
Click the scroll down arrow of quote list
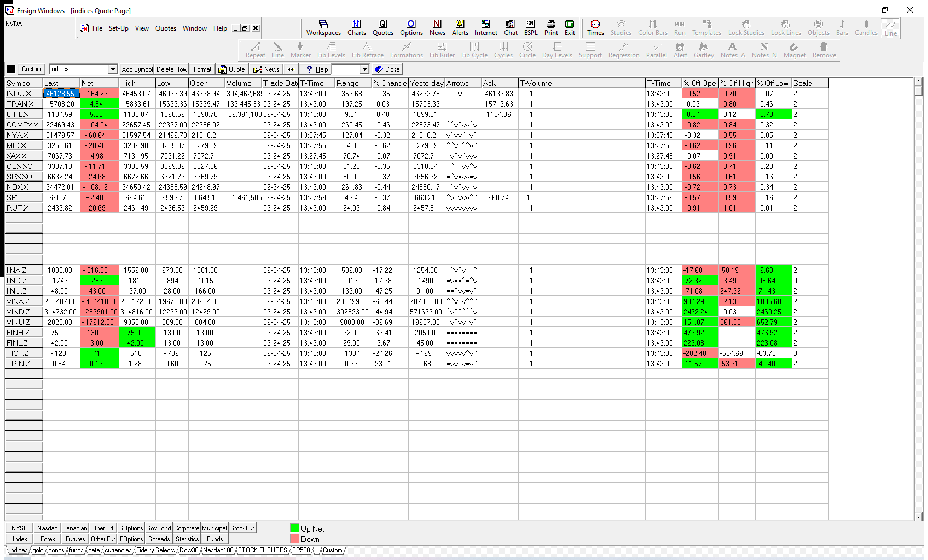pos(918,517)
